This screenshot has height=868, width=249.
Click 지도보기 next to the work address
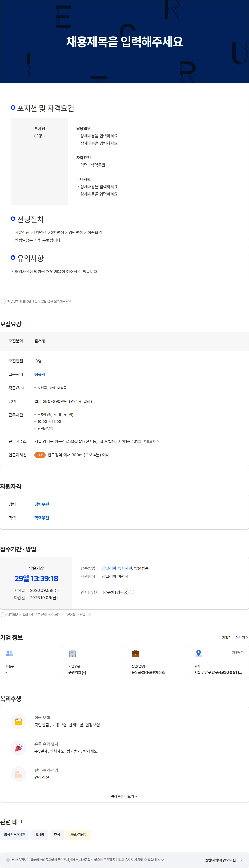click(149, 441)
